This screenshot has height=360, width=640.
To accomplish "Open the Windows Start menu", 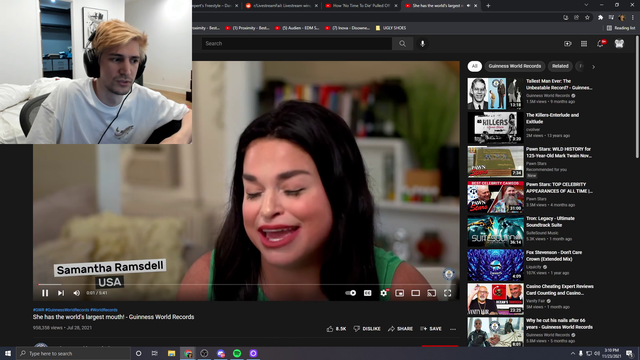I will 8,353.
